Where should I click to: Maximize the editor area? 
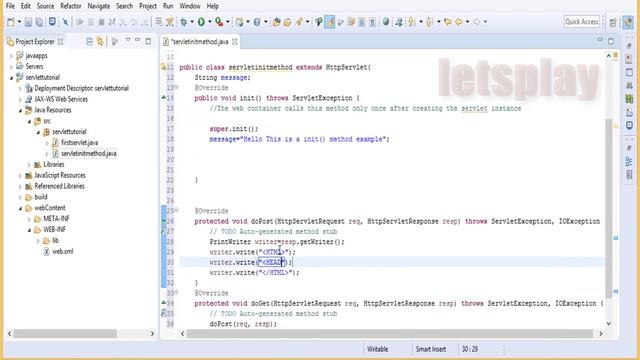[611, 40]
